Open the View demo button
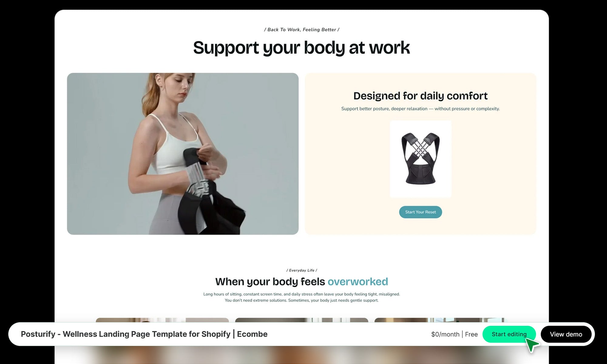This screenshot has height=364, width=607. 566,334
